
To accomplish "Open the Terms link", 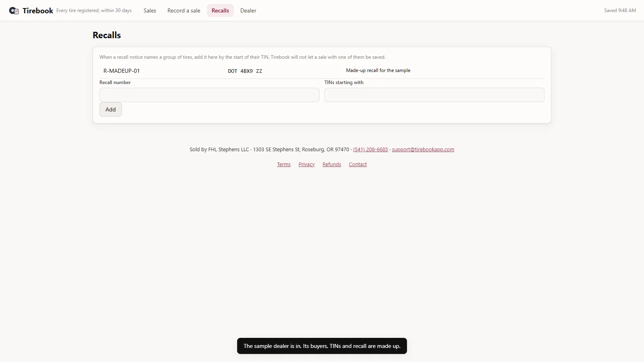I will pyautogui.click(x=284, y=164).
